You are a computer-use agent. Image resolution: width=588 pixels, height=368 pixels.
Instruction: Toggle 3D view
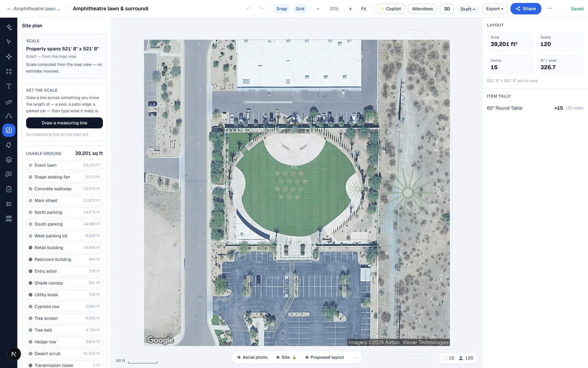pyautogui.click(x=447, y=9)
